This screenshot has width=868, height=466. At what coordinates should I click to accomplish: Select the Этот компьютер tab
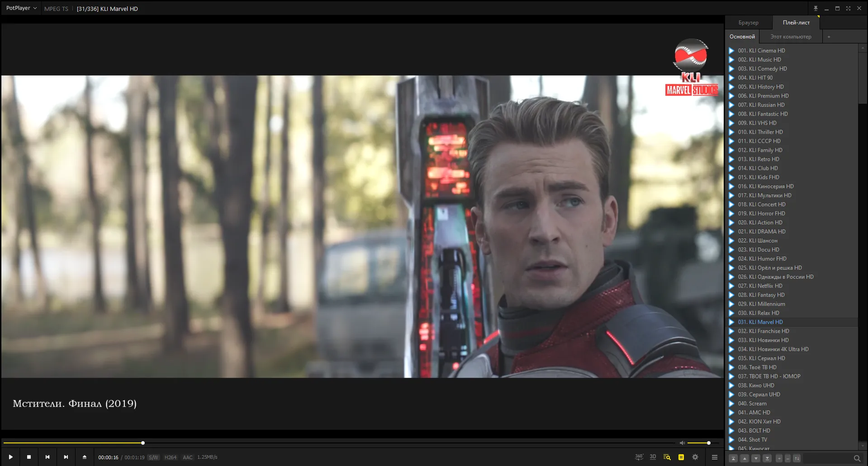[x=791, y=37]
